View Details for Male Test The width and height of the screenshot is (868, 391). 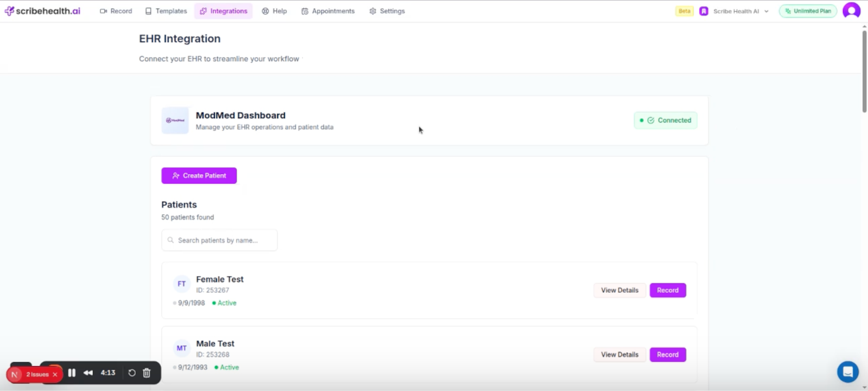coord(620,355)
